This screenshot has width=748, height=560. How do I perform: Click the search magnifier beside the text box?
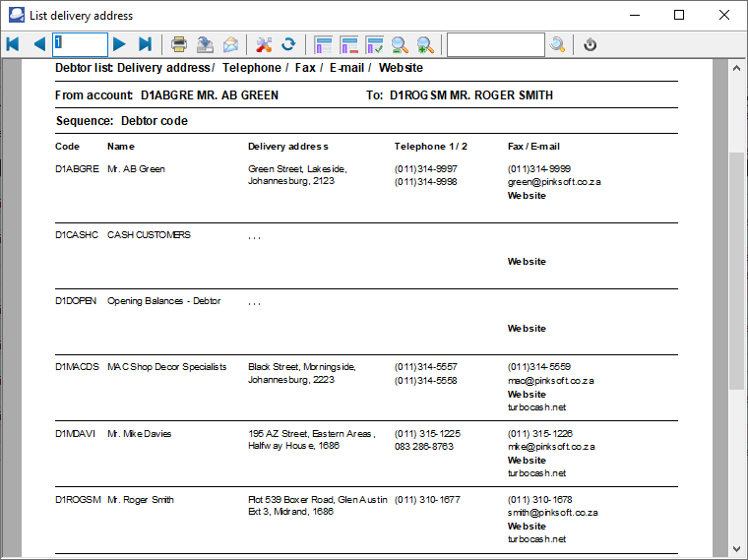558,44
